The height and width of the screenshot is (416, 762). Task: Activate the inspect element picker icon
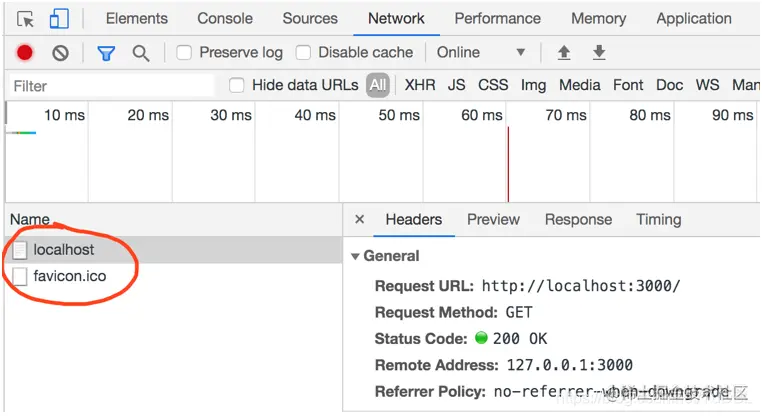click(26, 19)
